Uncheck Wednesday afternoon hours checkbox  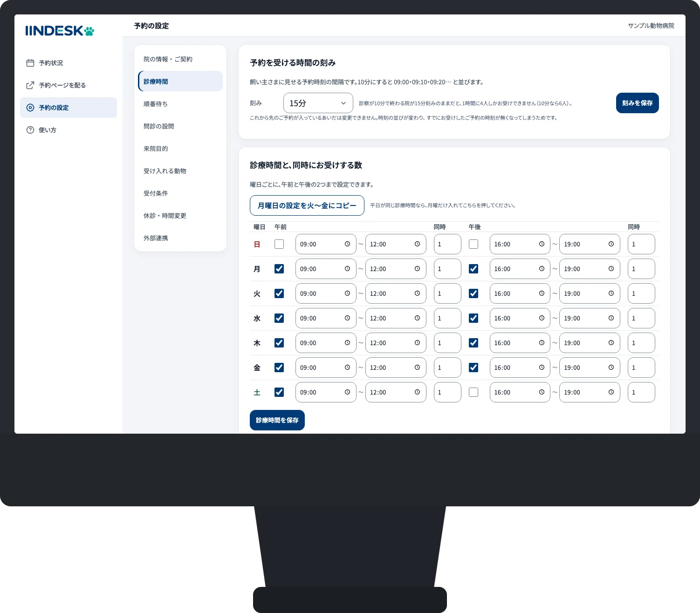pyautogui.click(x=474, y=318)
